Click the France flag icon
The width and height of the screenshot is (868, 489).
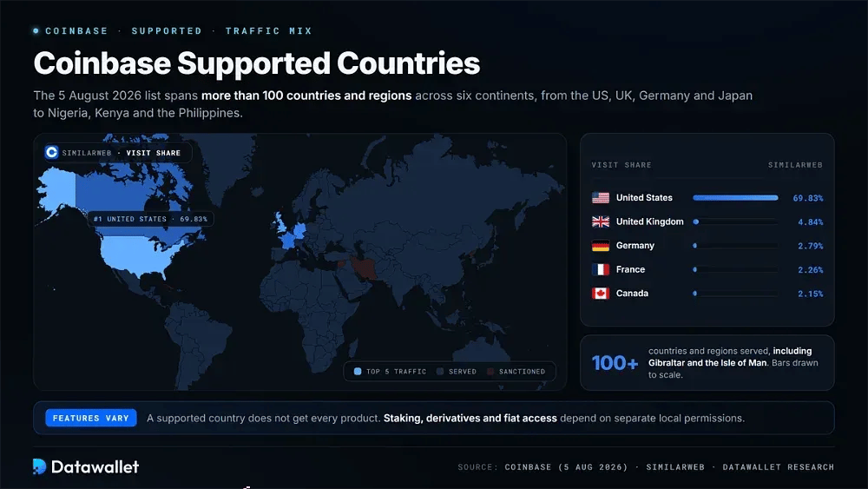(601, 270)
